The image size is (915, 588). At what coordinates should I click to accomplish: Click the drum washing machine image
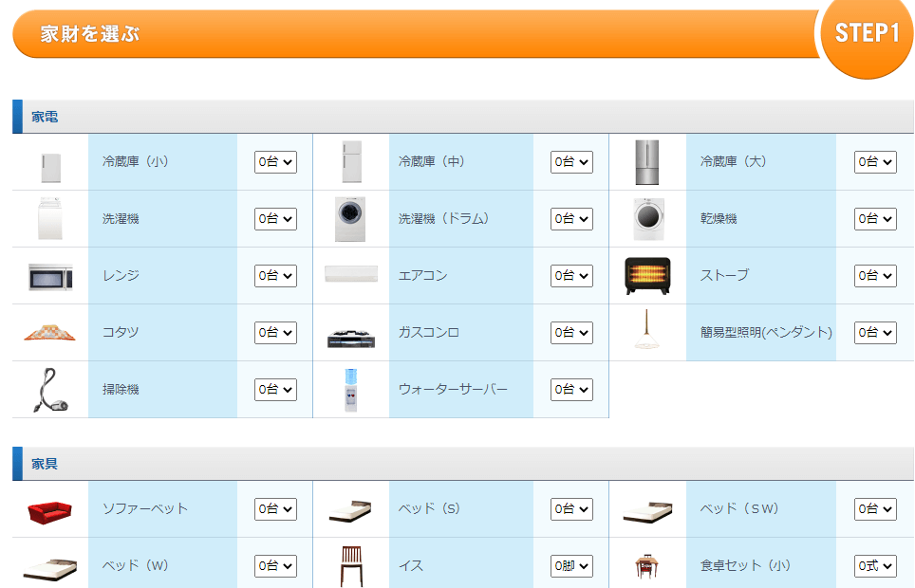coord(350,219)
